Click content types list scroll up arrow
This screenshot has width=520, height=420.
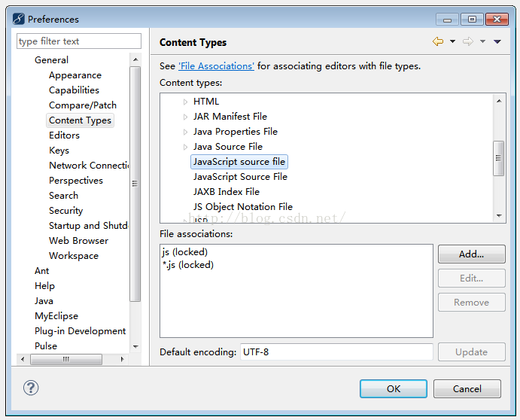(x=499, y=101)
